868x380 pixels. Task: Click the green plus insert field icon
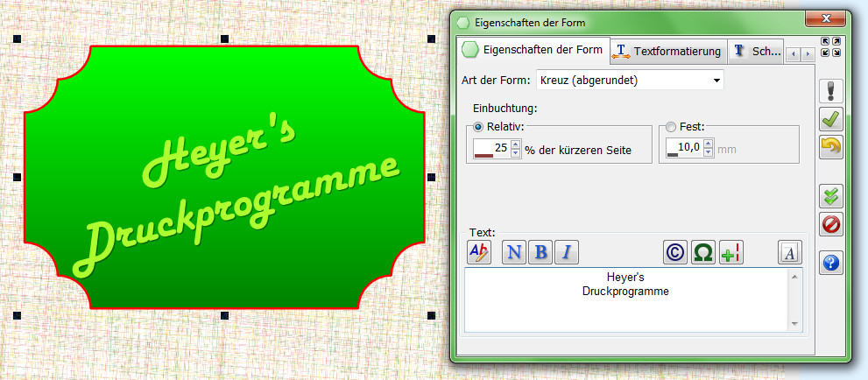(x=730, y=252)
